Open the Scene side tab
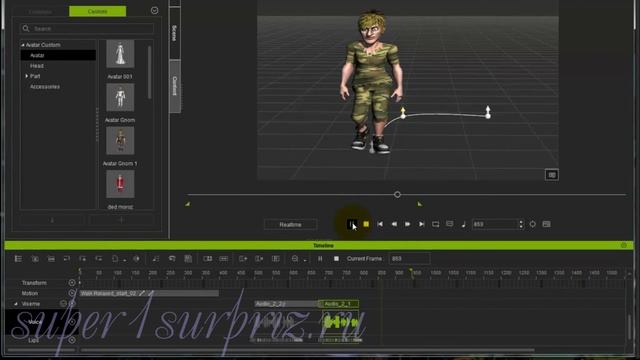Viewport: 640px width, 360px height. (x=175, y=33)
